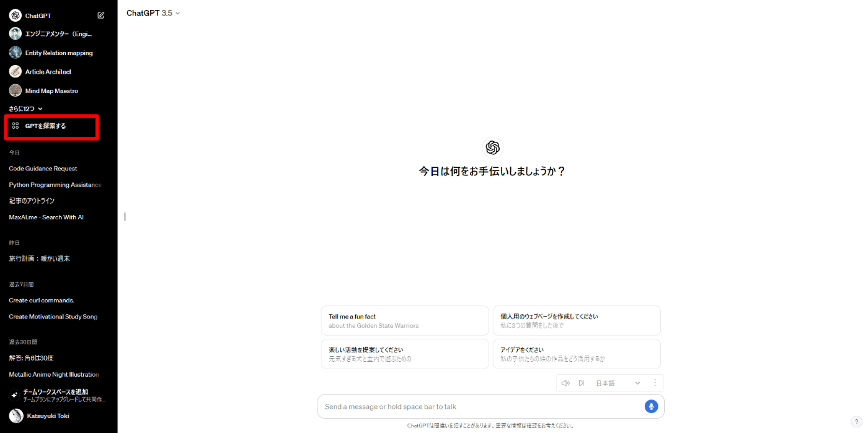This screenshot has height=433, width=868.
Task: Open the Create curl commands. chat
Action: (x=42, y=300)
